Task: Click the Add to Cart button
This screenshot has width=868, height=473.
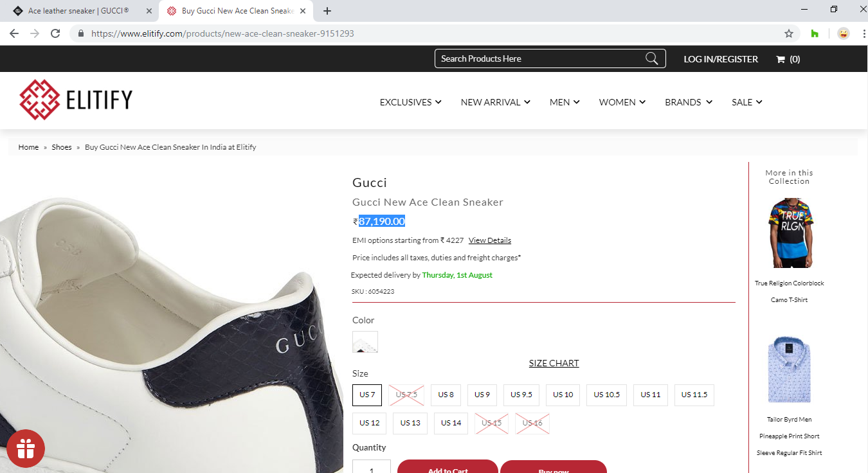Action: tap(448, 467)
